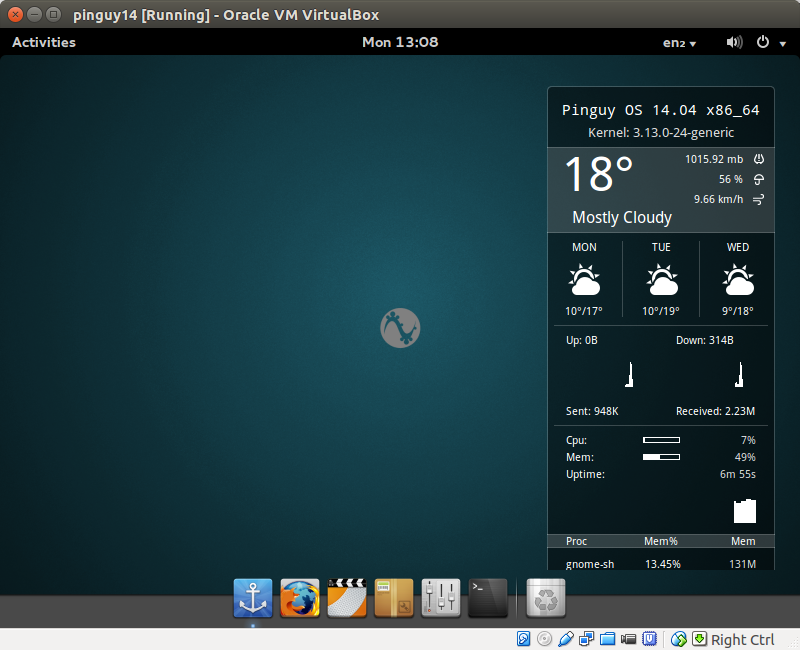
Task: Click the Up: 0B text
Action: (x=582, y=340)
